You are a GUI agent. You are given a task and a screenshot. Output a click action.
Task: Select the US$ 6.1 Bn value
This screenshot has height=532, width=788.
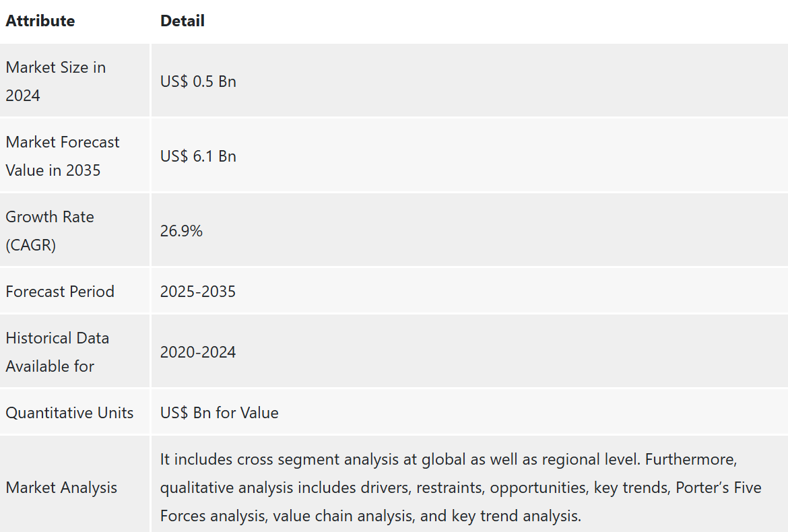pos(198,156)
